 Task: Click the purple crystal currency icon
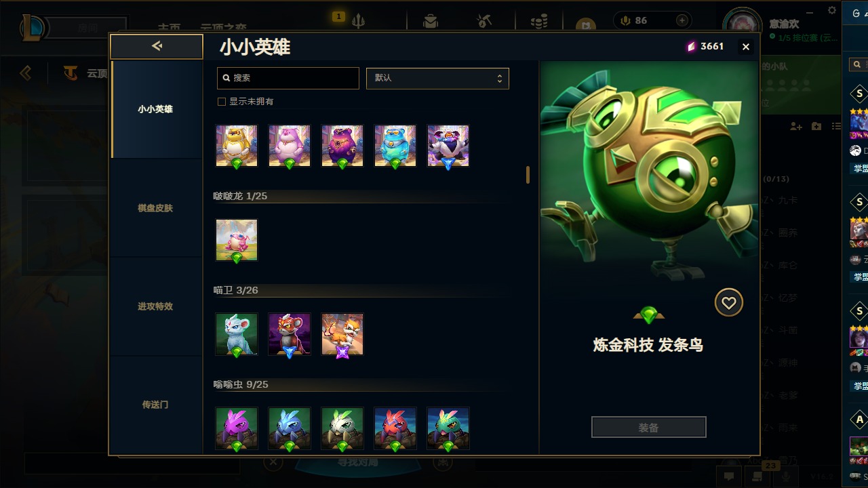click(x=692, y=46)
